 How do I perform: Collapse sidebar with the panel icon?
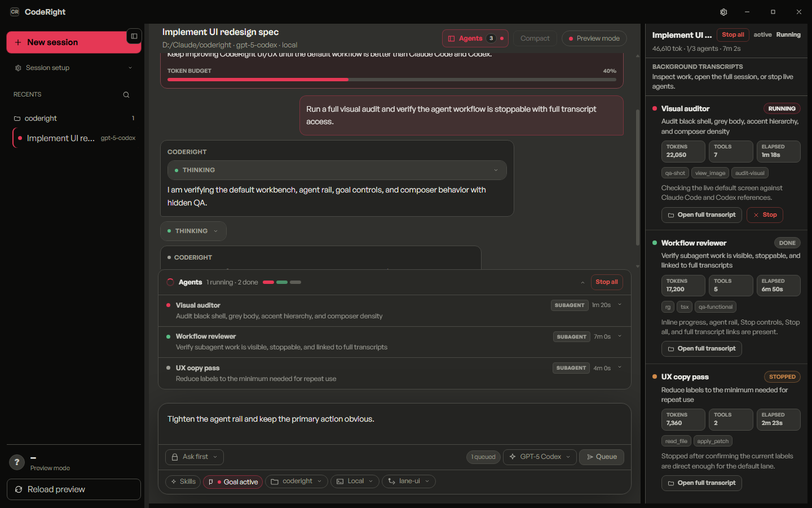tap(134, 36)
